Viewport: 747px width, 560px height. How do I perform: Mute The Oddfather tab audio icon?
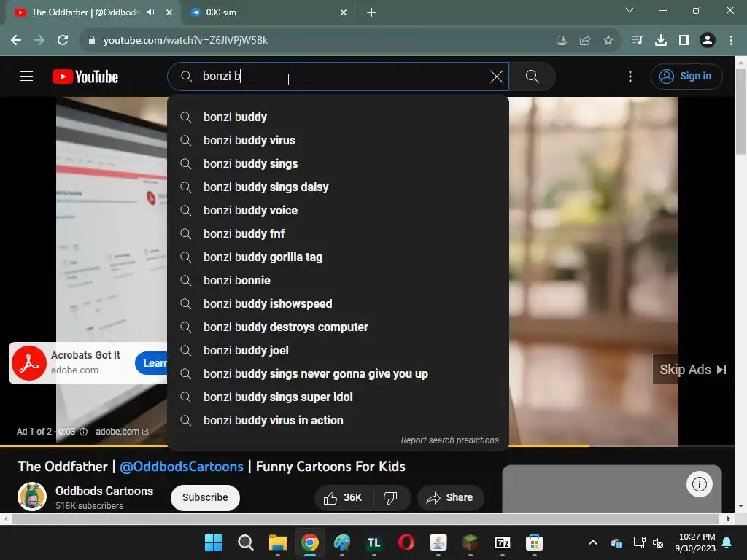pos(150,12)
